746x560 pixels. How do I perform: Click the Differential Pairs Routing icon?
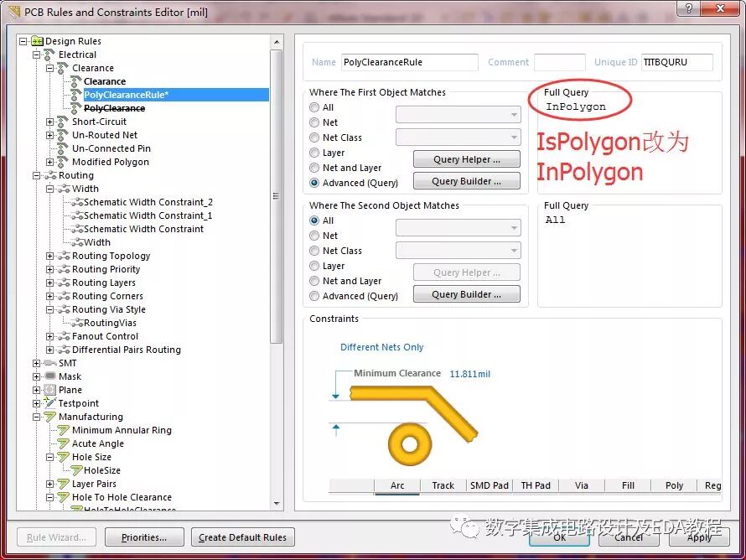click(x=64, y=350)
